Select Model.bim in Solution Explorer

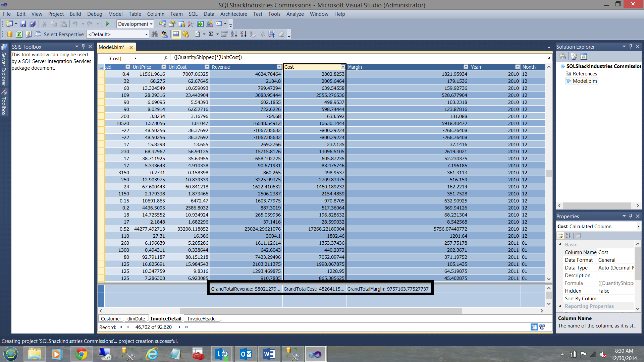click(585, 81)
